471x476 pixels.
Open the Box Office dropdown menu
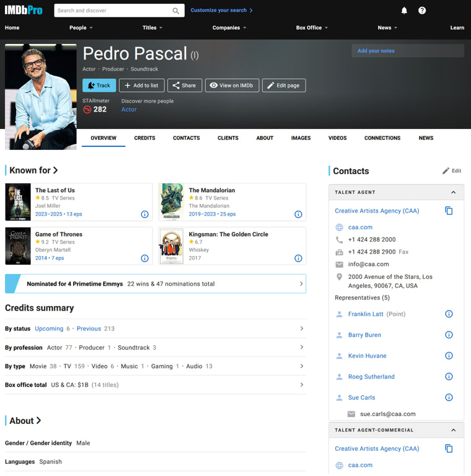point(312,28)
